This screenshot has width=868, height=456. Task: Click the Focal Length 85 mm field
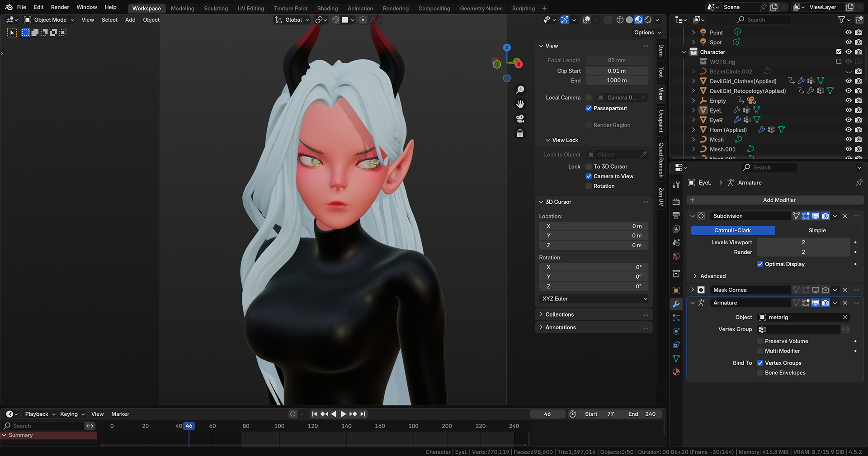[617, 61]
